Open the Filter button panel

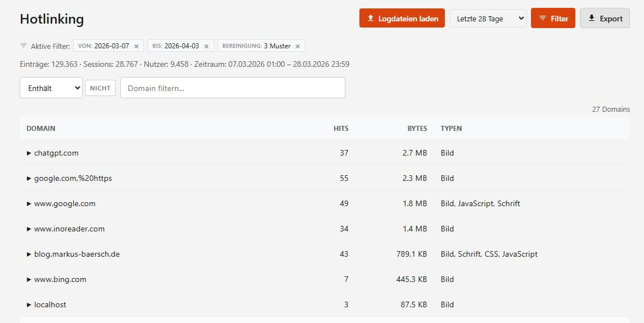point(553,19)
